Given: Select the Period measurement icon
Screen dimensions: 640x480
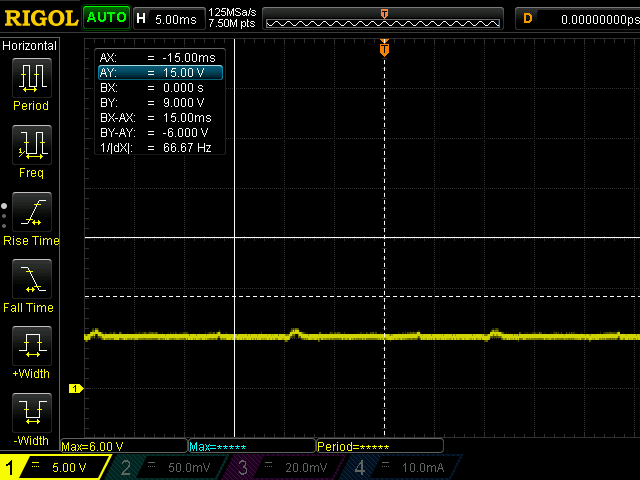Looking at the screenshot, I should click(30, 77).
